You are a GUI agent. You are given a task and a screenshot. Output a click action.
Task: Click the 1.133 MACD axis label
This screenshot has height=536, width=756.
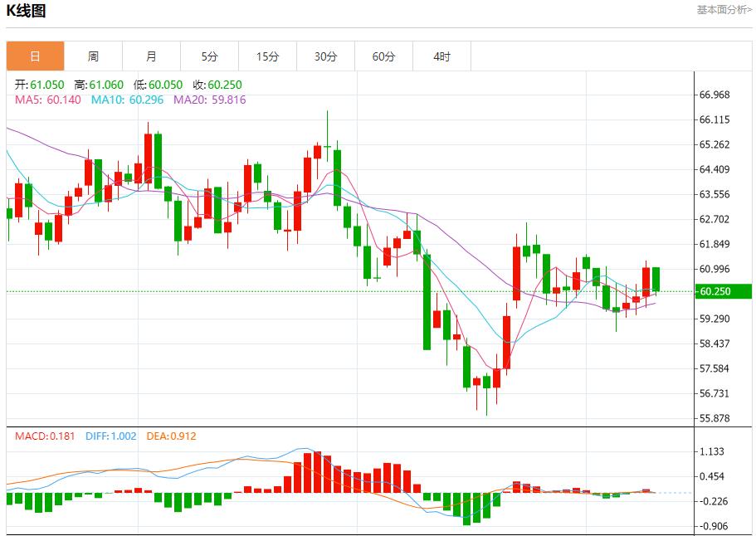click(713, 451)
